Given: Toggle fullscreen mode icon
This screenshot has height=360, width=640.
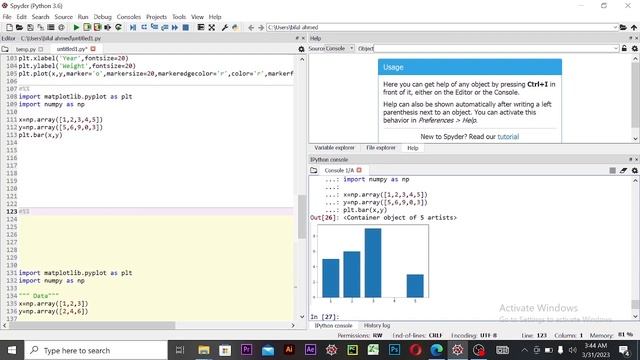Looking at the screenshot, I should (x=211, y=27).
